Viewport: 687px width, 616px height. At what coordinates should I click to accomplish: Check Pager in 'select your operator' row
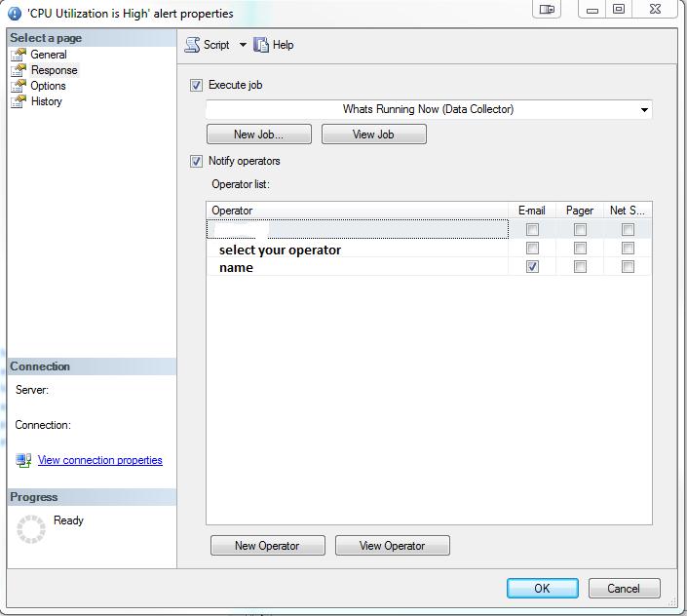(x=580, y=248)
